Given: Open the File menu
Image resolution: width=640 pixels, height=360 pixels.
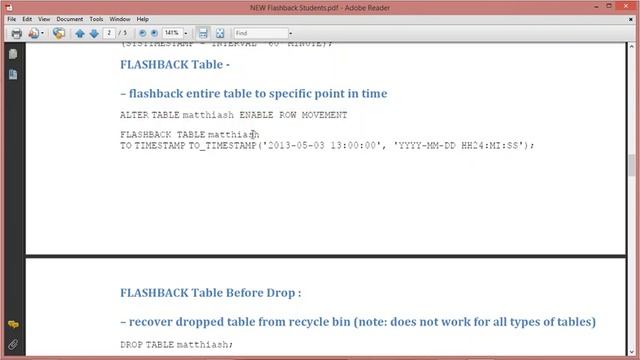Looking at the screenshot, I should [11, 19].
